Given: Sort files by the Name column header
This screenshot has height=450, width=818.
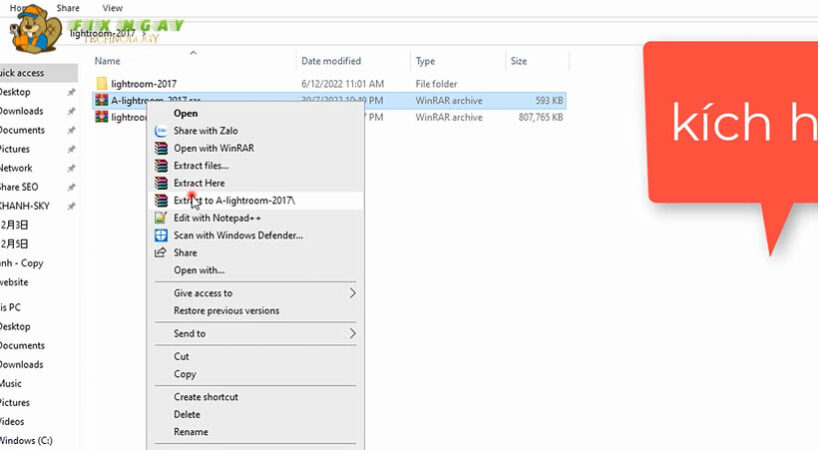Looking at the screenshot, I should (108, 61).
